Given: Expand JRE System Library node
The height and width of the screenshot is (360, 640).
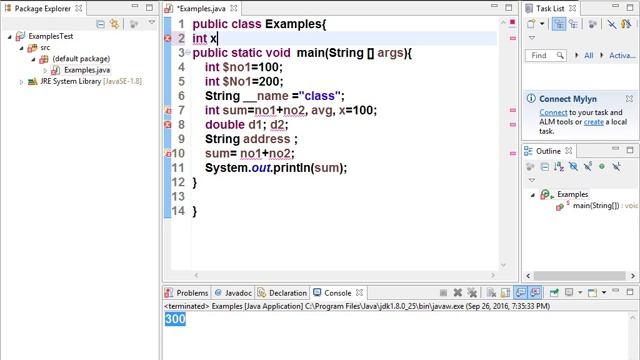Looking at the screenshot, I should pos(21,82).
